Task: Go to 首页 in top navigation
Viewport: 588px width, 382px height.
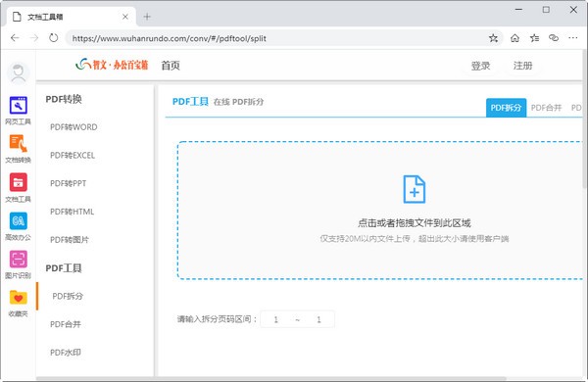Action: 171,66
